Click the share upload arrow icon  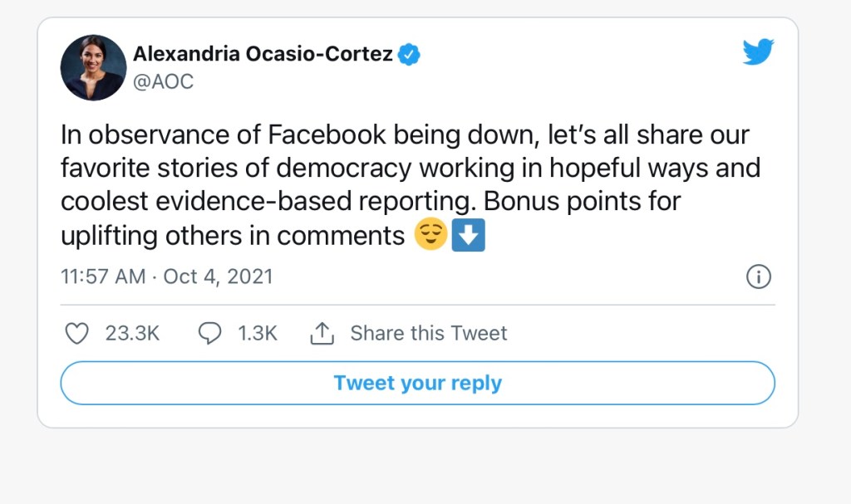click(x=322, y=334)
